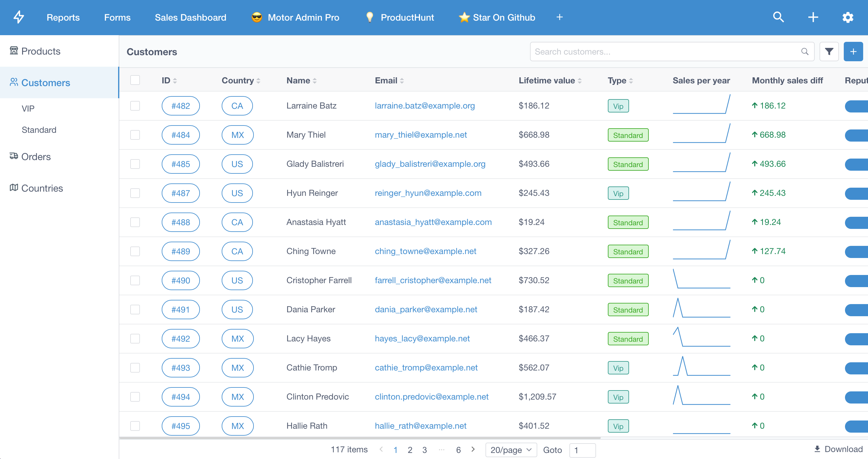Viewport: 868px width, 459px height.
Task: Open email link mary_thiel@example.net
Action: coord(420,135)
